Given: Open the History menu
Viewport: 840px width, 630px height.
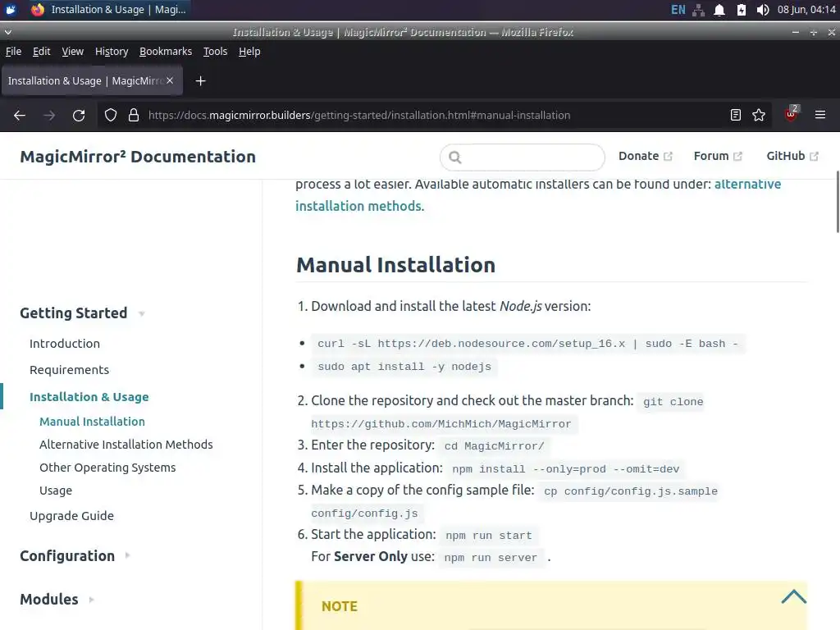Looking at the screenshot, I should (x=112, y=51).
